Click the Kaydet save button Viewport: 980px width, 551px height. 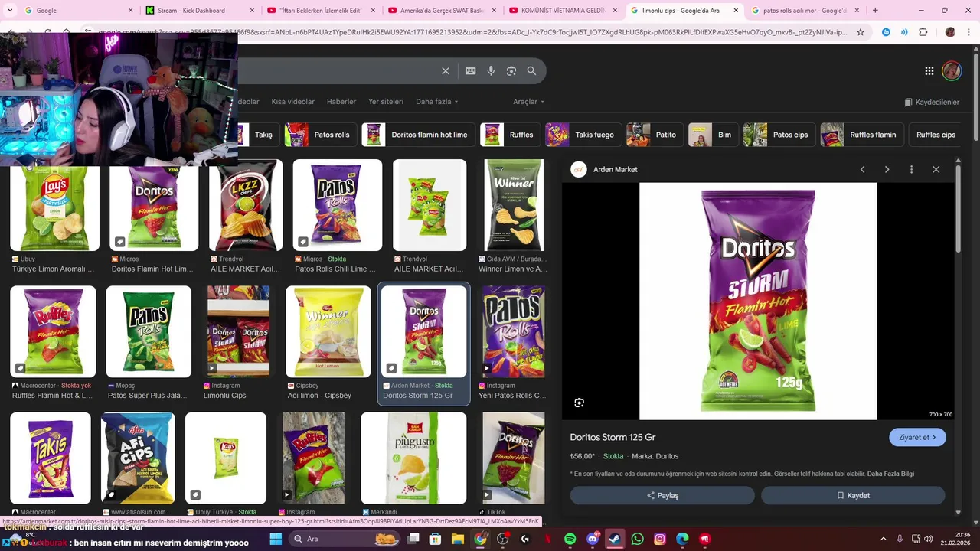(853, 495)
